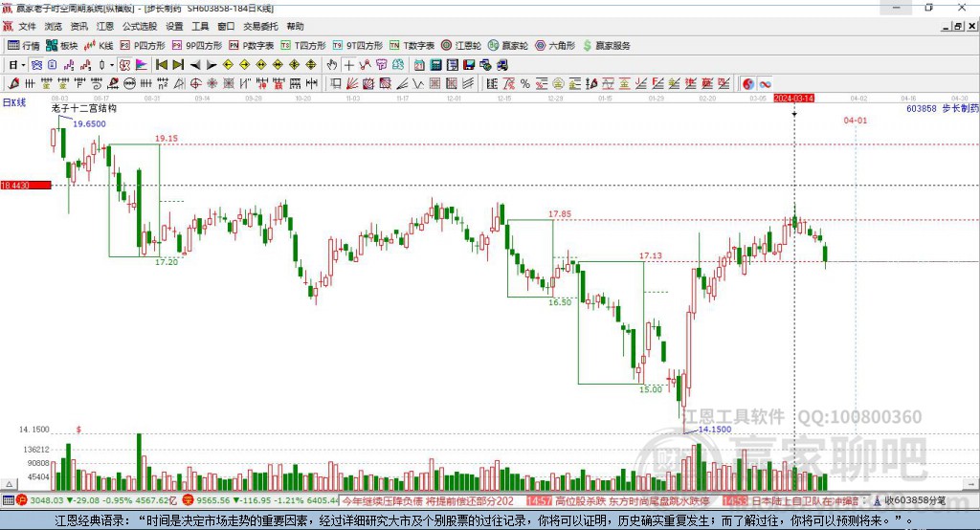Click the 高位股杀跌 news headline

tap(632, 500)
